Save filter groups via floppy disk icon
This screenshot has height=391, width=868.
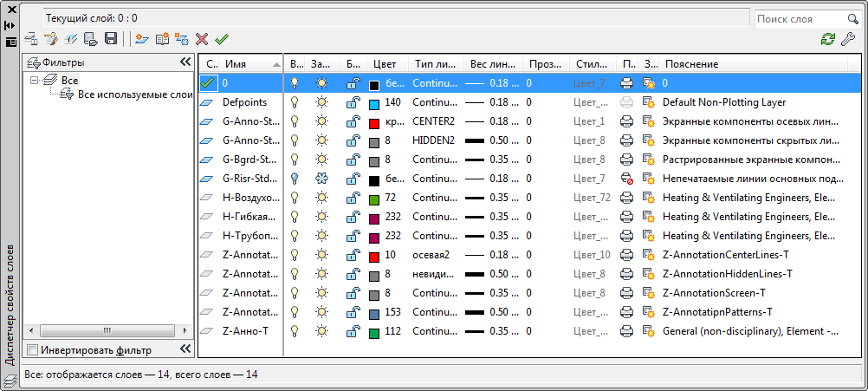click(x=110, y=39)
